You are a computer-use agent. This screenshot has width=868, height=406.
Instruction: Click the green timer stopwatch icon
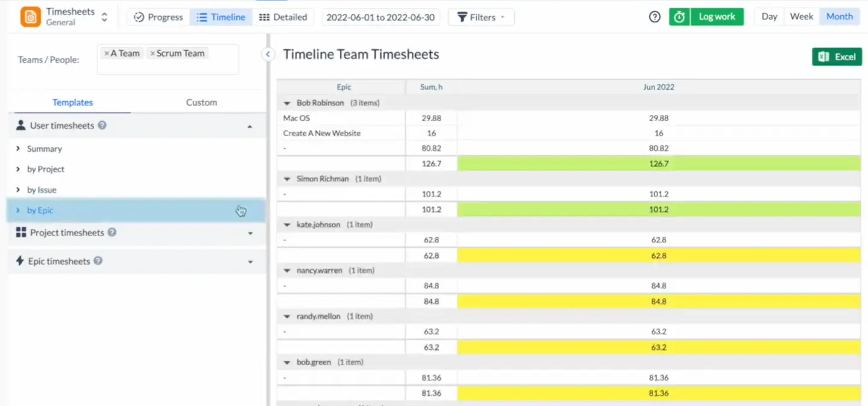point(679,17)
